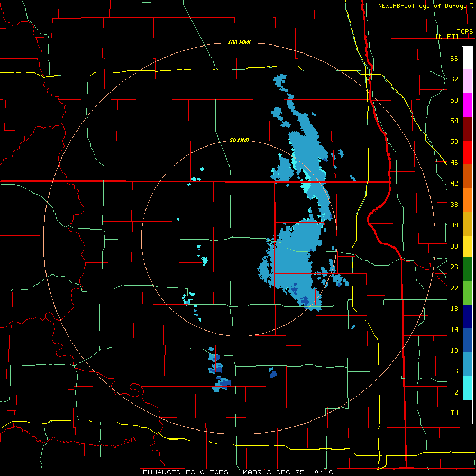Click the navy 14-18 kft legend swatch
Screen dimensions: 476x476
(467, 317)
